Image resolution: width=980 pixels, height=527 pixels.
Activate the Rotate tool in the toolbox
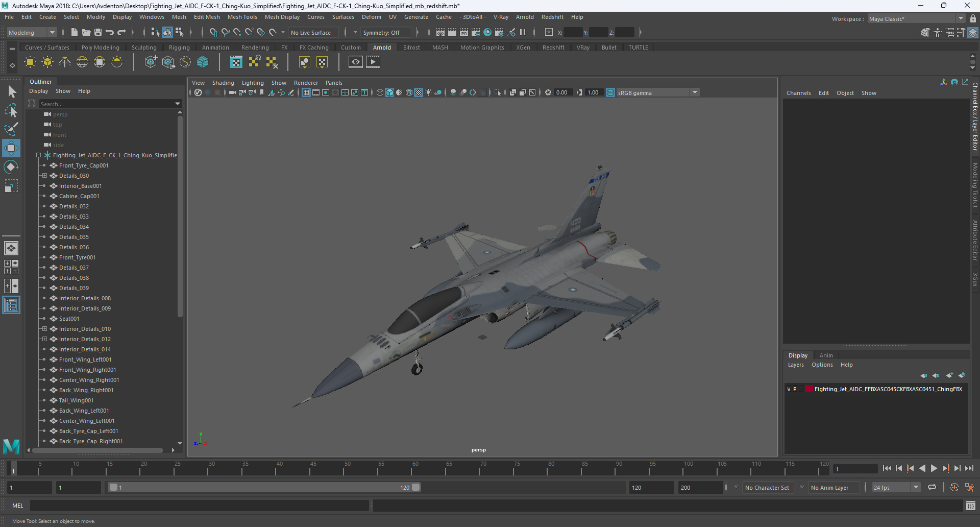[11, 167]
